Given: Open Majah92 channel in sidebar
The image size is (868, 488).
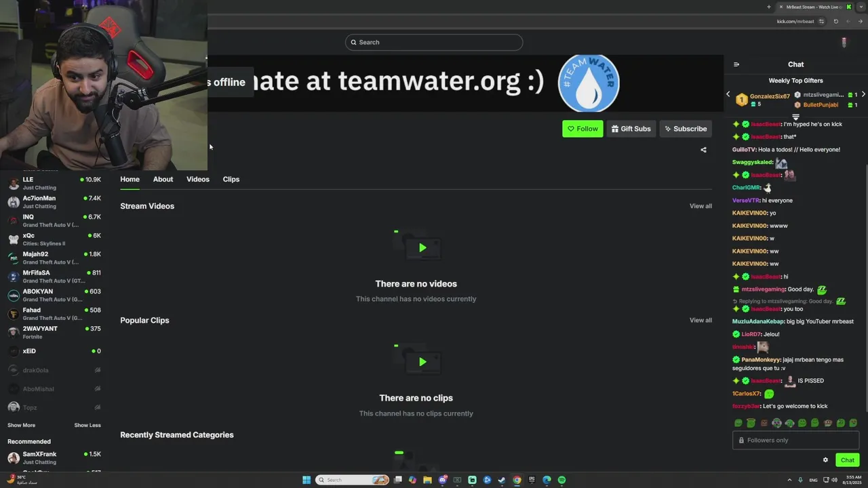Looking at the screenshot, I should pyautogui.click(x=54, y=258).
